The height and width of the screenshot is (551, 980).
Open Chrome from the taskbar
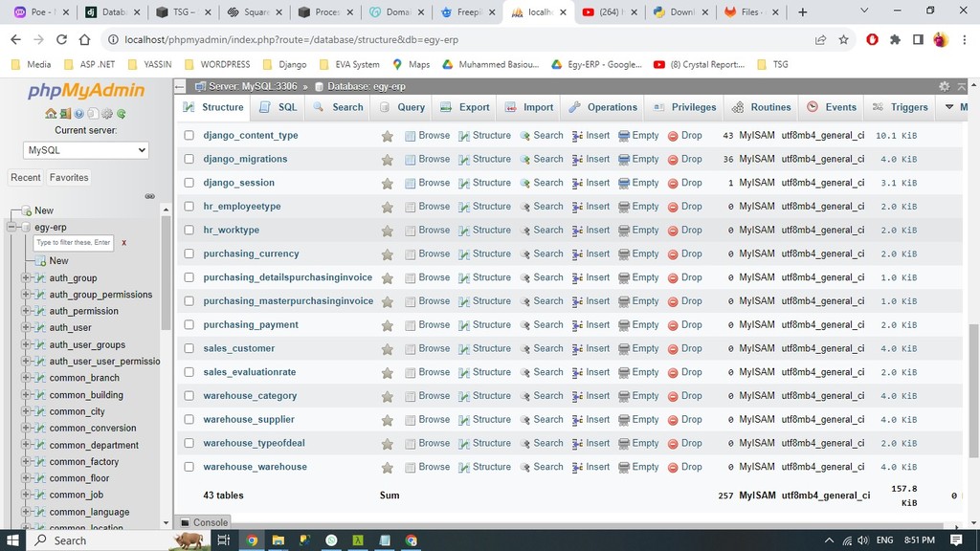click(x=252, y=540)
